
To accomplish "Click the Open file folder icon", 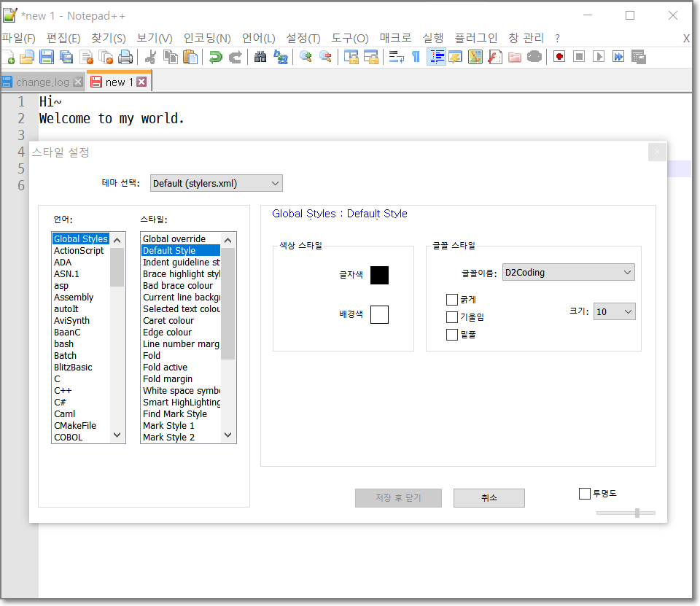I will pos(27,57).
